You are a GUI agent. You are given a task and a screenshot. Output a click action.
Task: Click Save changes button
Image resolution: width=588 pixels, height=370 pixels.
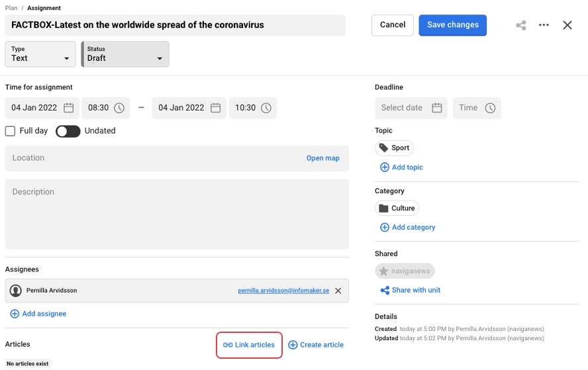[x=453, y=25]
